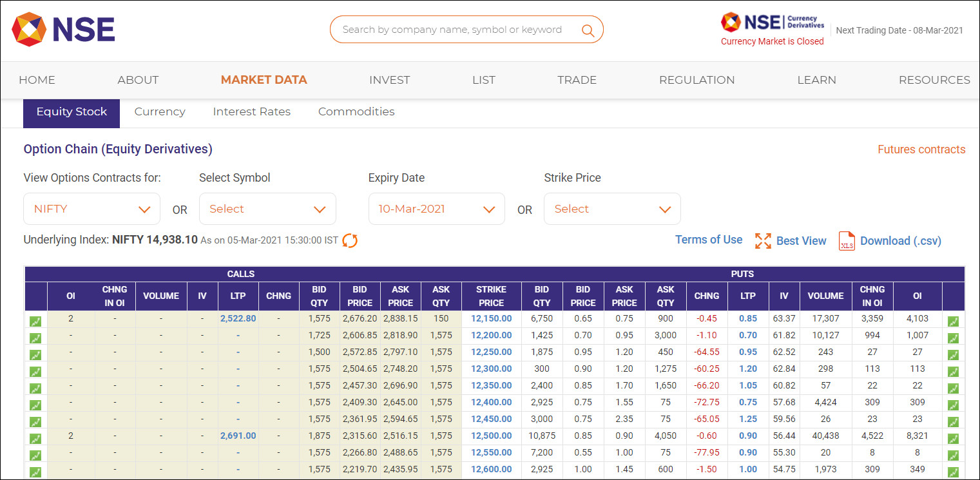Click left chart icon for strike 12,350.00
Image resolution: width=980 pixels, height=480 pixels.
[x=35, y=388]
